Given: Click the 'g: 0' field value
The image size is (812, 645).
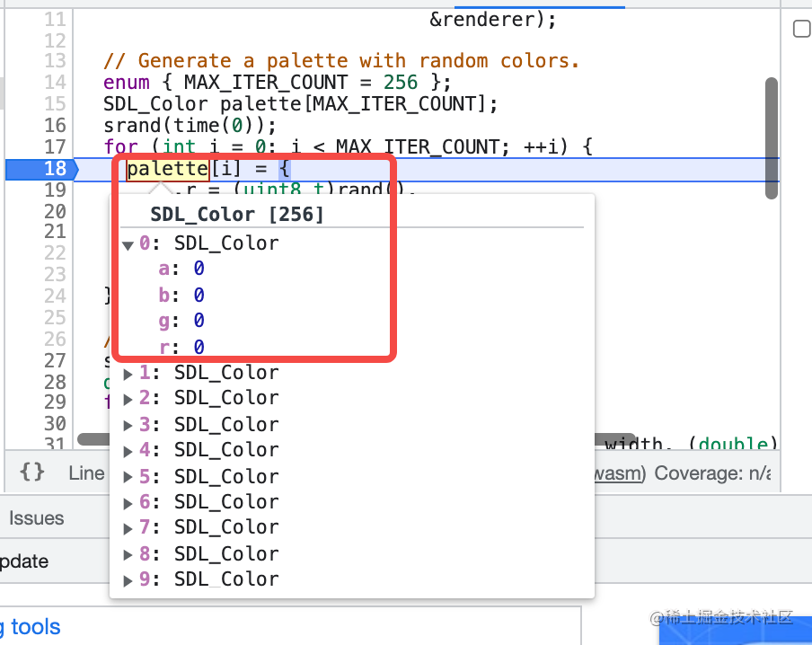Looking at the screenshot, I should tap(199, 320).
